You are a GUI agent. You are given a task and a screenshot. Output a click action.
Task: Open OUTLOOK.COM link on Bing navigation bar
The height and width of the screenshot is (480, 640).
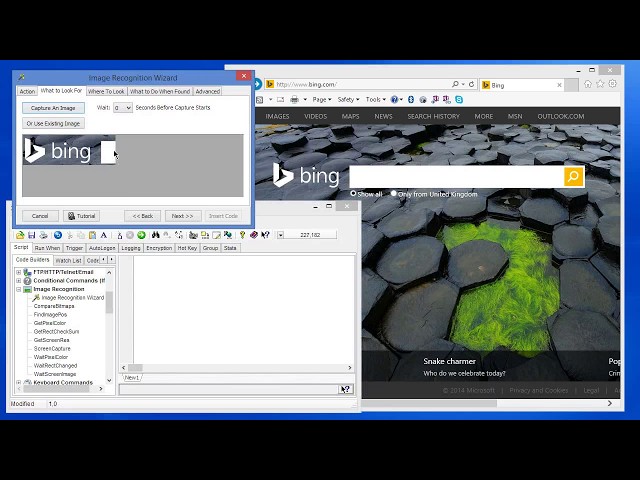click(561, 116)
